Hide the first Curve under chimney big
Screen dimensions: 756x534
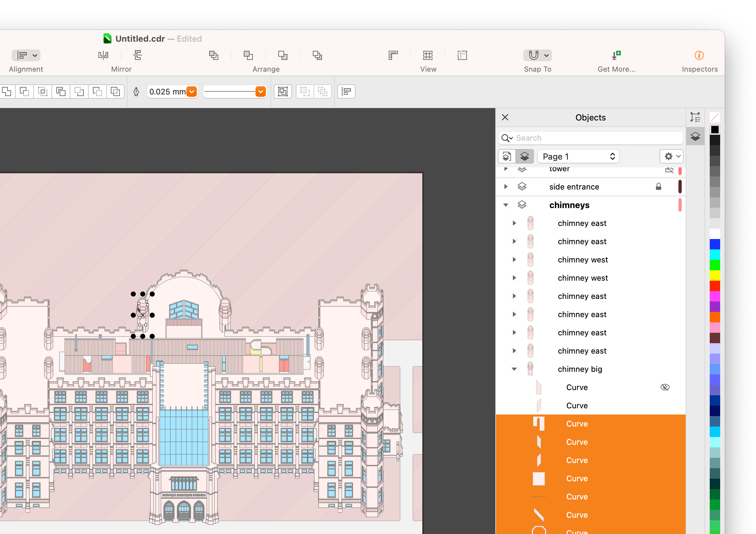click(665, 387)
